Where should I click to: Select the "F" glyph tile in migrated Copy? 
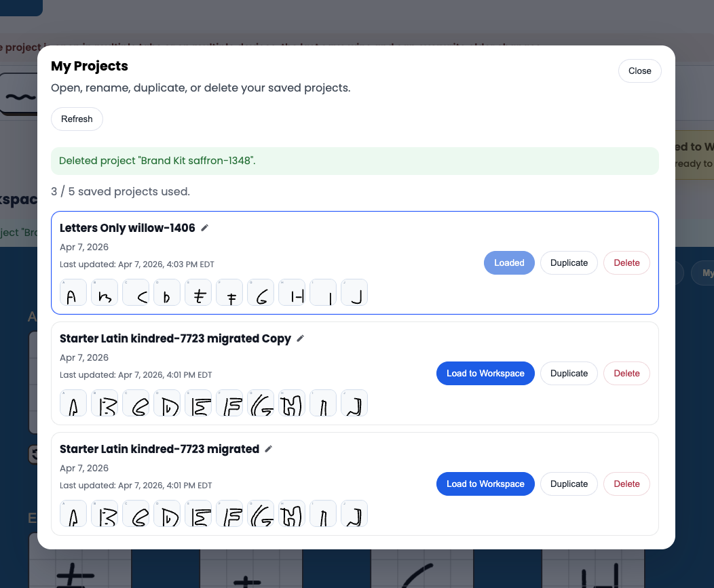click(229, 403)
